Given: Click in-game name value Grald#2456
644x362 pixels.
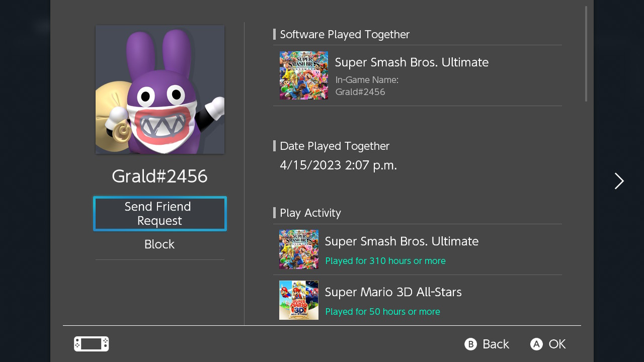Looking at the screenshot, I should tap(360, 92).
